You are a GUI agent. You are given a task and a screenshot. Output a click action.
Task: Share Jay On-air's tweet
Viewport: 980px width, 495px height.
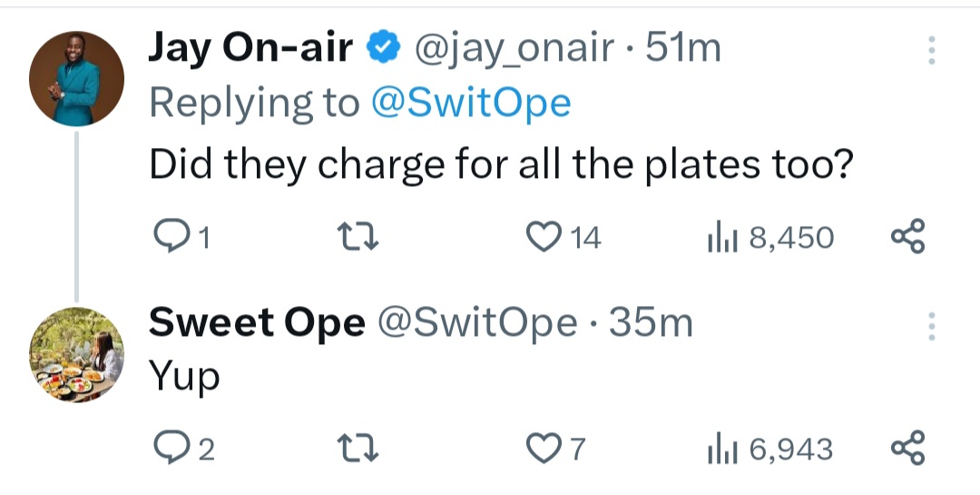[907, 237]
